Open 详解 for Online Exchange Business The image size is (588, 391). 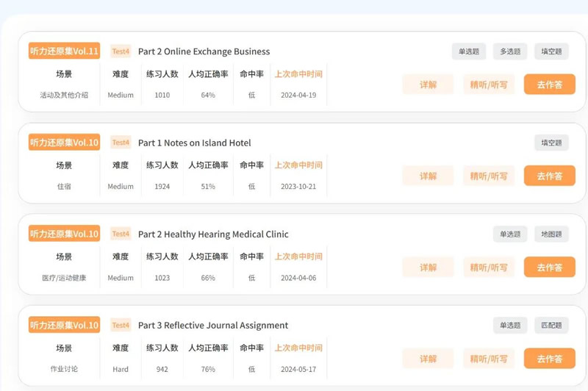(428, 85)
